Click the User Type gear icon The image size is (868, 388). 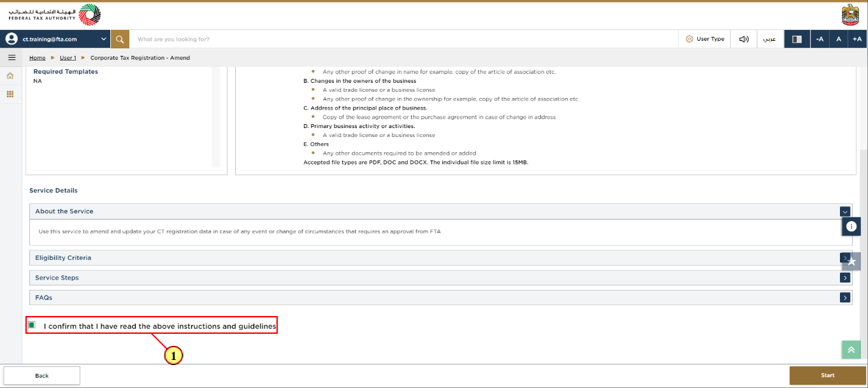click(689, 39)
